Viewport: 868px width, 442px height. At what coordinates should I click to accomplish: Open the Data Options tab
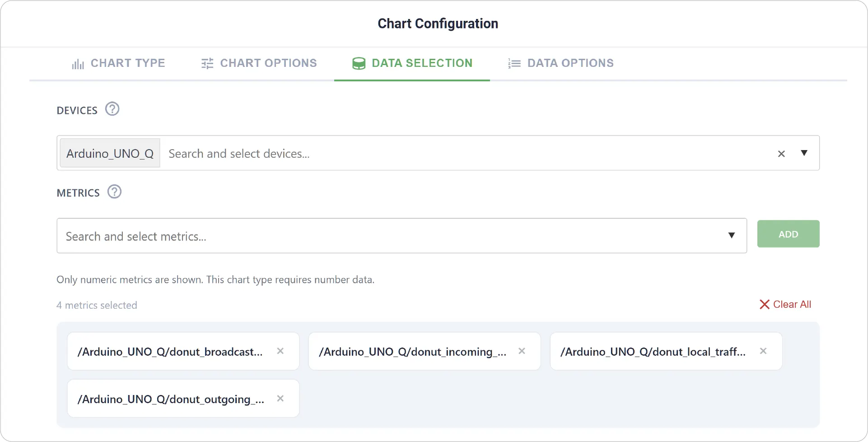click(560, 63)
